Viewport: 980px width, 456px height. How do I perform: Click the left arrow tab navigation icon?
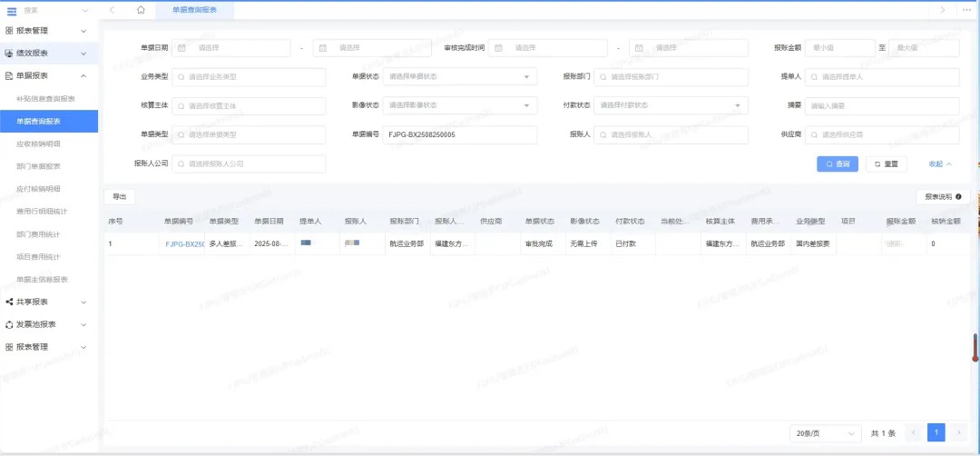[112, 9]
